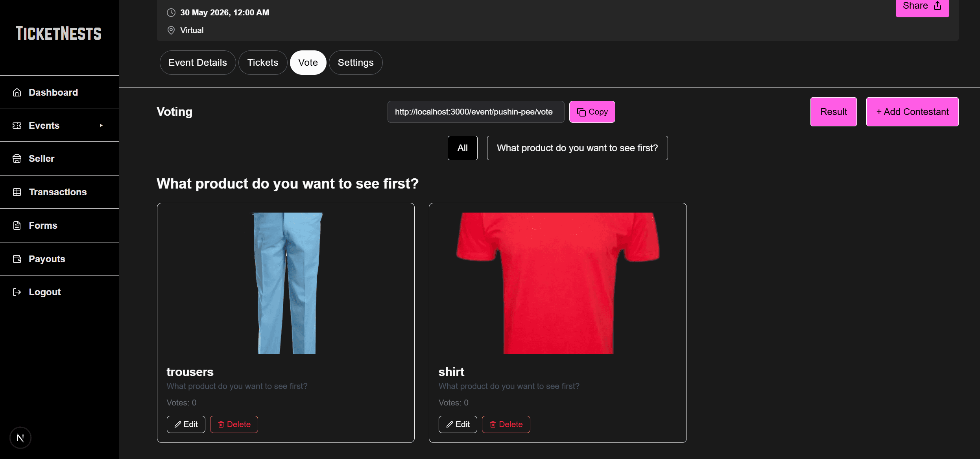The image size is (980, 459).
Task: Click 'Votes: 0' on shirt card
Action: point(453,403)
